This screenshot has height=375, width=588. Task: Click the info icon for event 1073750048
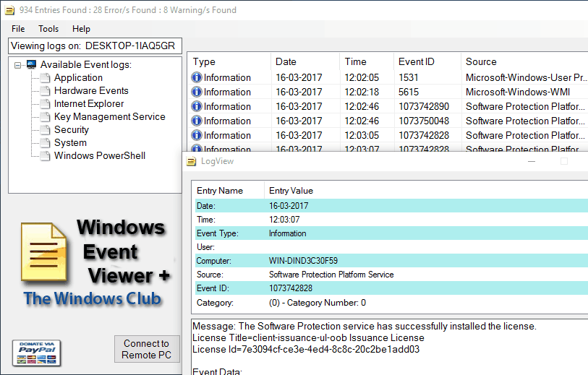[x=197, y=121]
